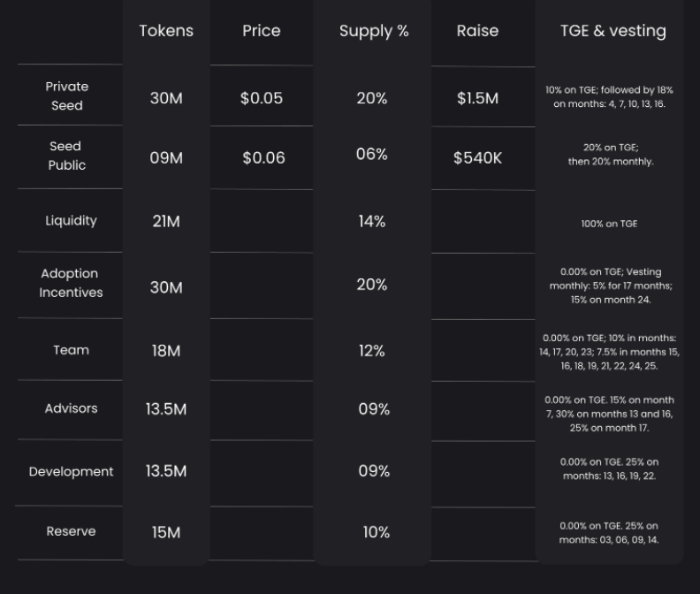700x594 pixels.
Task: Click the 15M Reserve tokens cell
Action: pos(166,532)
